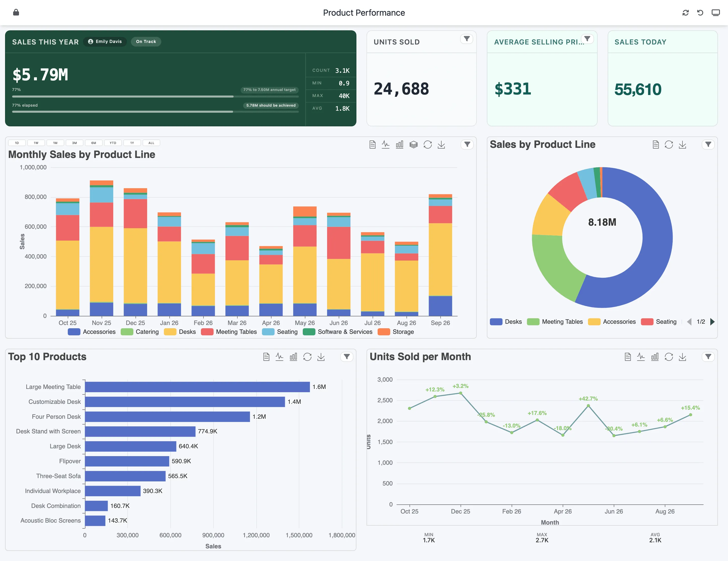Image resolution: width=728 pixels, height=561 pixels.
Task: Open Sales by Product Line data view
Action: (656, 145)
